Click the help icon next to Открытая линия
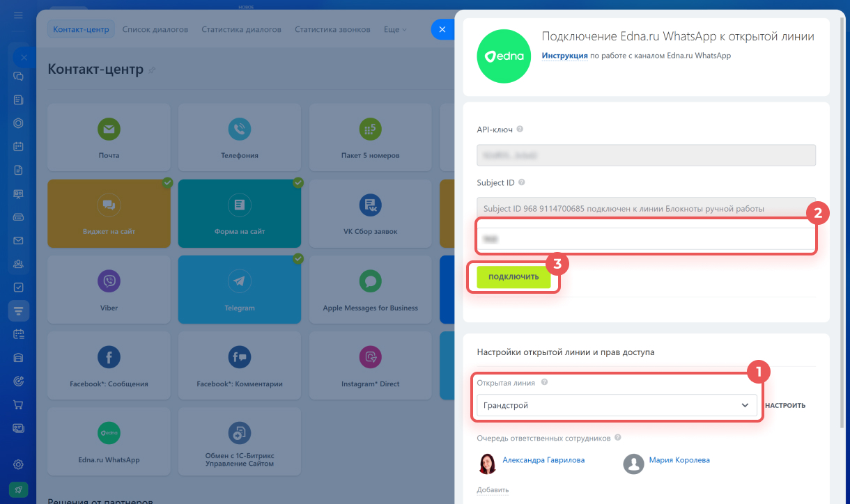 (544, 382)
